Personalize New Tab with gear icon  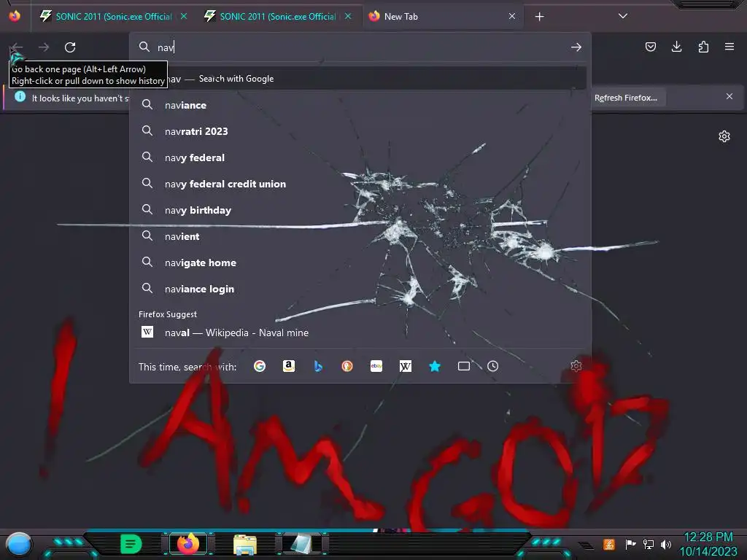(x=724, y=136)
